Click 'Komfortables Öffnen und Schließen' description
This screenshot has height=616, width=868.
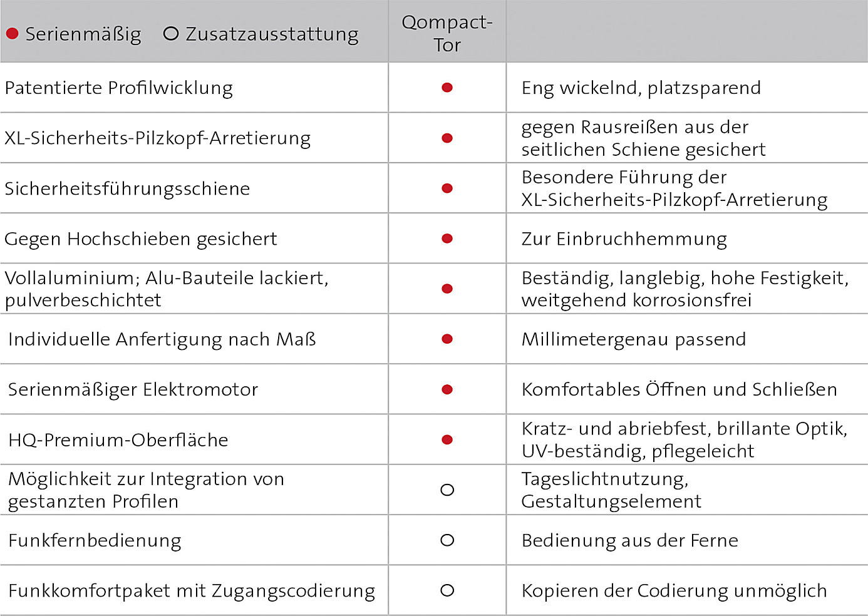679,389
